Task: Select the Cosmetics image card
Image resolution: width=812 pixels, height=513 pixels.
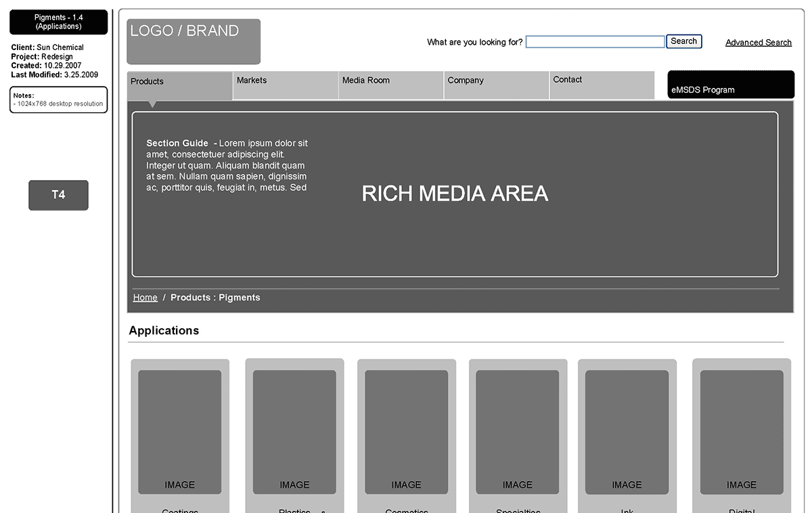Action: (x=406, y=432)
